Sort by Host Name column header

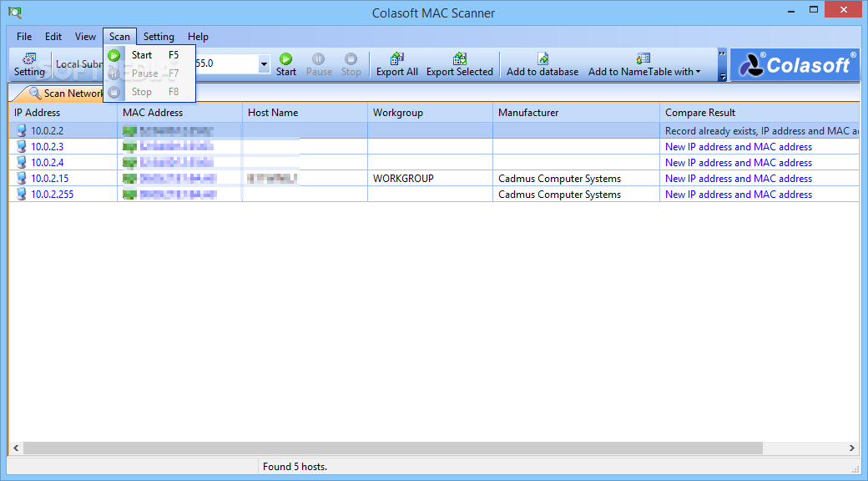(305, 113)
